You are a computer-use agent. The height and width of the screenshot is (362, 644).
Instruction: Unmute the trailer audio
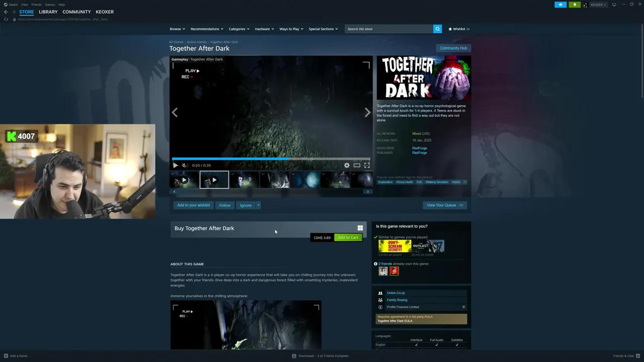tap(185, 165)
